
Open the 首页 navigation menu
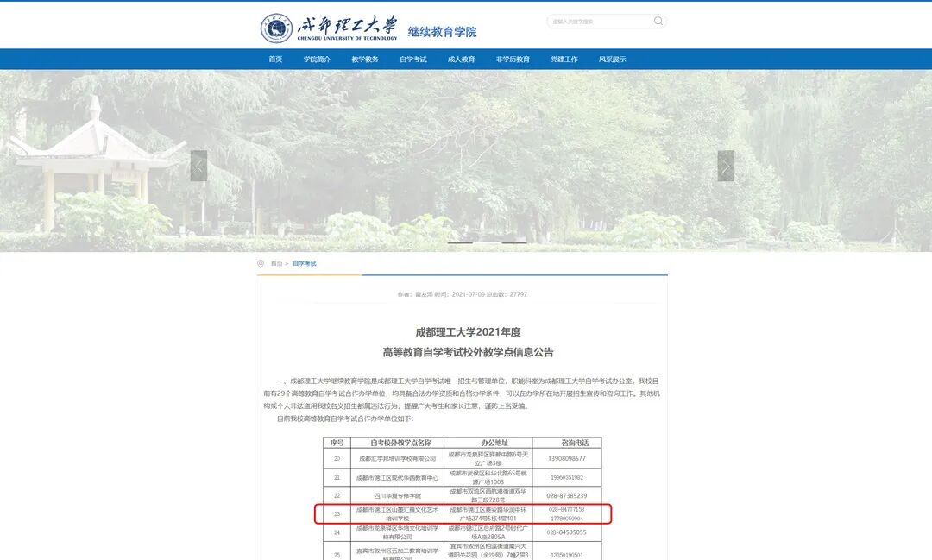point(275,59)
